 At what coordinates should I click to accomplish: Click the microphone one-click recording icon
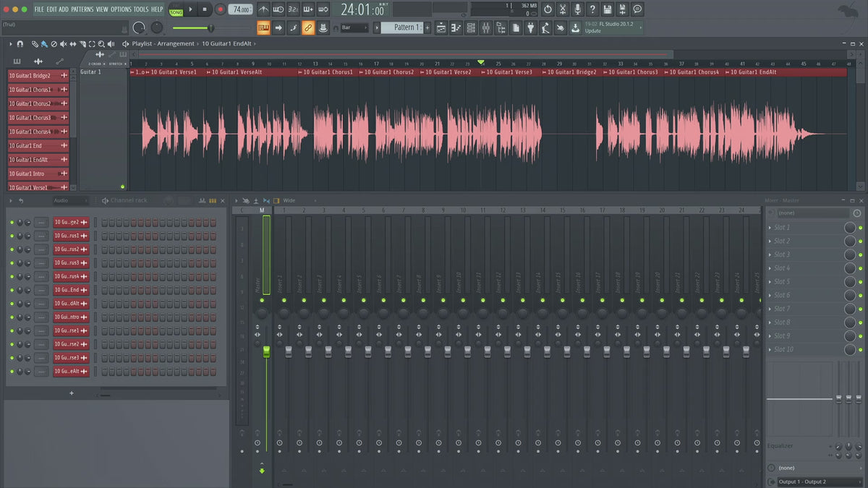[x=577, y=9]
